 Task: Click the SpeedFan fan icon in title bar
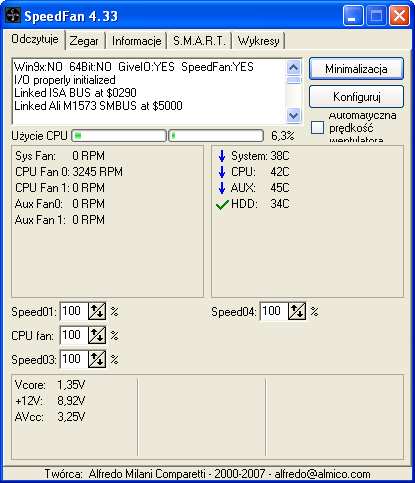coord(13,15)
